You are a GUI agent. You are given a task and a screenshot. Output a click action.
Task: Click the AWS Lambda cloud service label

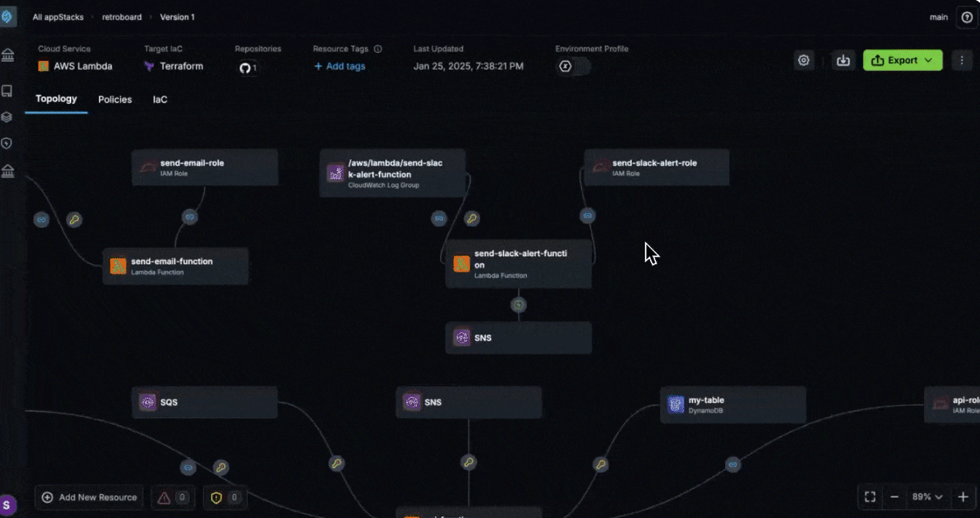pos(75,66)
